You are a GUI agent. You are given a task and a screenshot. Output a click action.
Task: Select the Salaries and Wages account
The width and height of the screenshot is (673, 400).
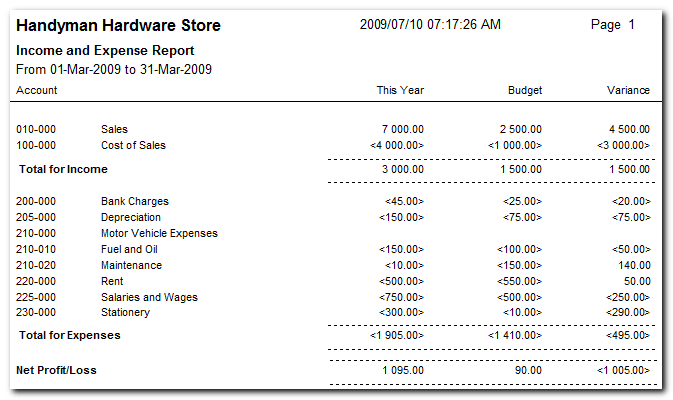149,297
